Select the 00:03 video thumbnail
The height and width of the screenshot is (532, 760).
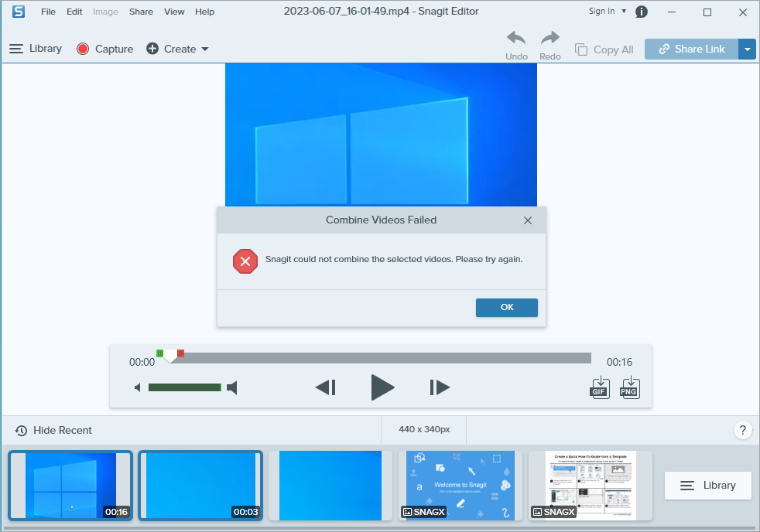tap(201, 485)
